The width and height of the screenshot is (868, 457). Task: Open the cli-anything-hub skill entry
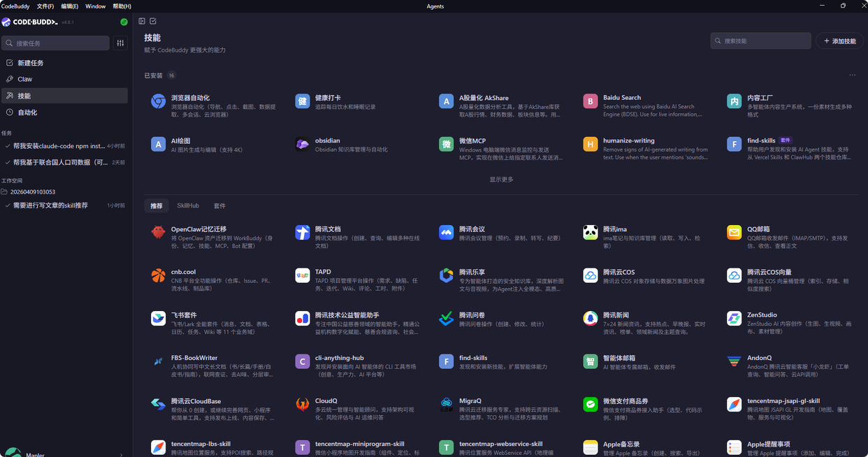(356, 365)
